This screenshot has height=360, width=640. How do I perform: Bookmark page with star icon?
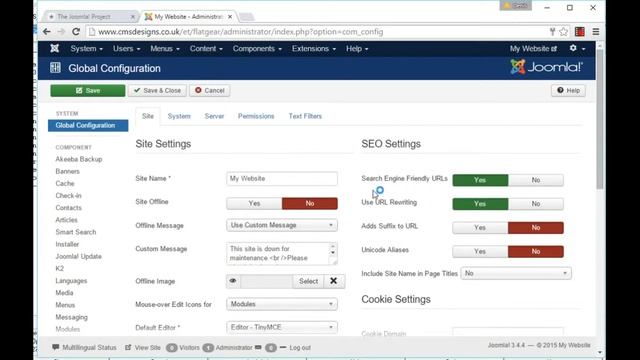coord(564,32)
